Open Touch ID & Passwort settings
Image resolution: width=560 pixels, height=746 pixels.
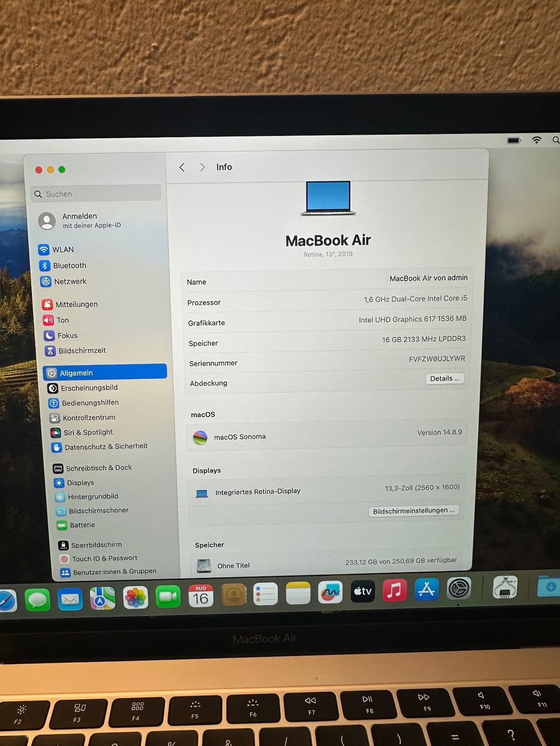pyautogui.click(x=98, y=559)
